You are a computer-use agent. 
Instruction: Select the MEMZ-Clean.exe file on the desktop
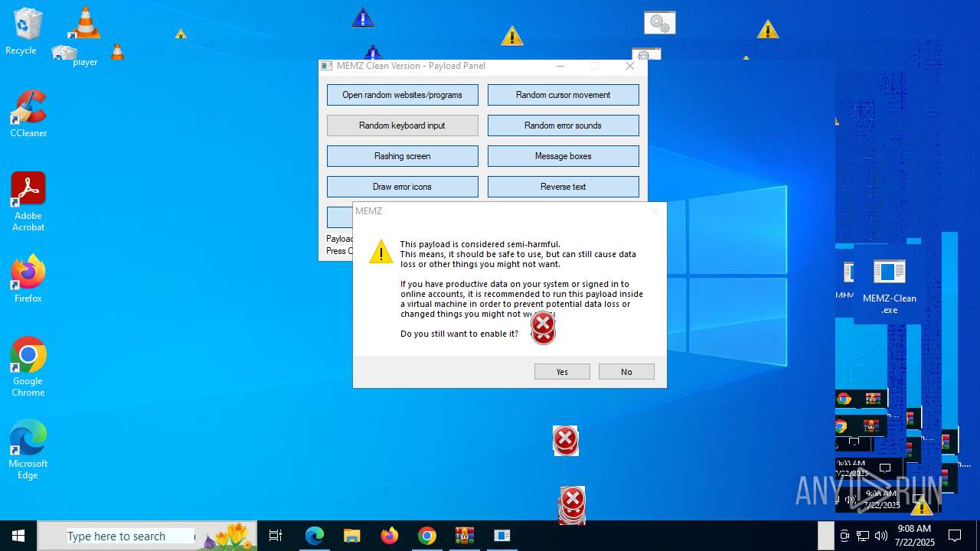[x=889, y=287]
